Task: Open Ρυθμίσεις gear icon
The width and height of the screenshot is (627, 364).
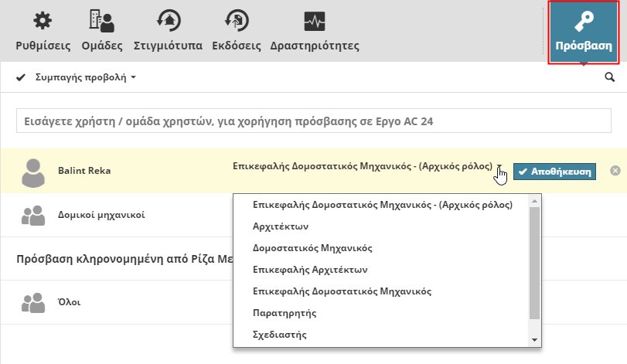Action: (43, 22)
